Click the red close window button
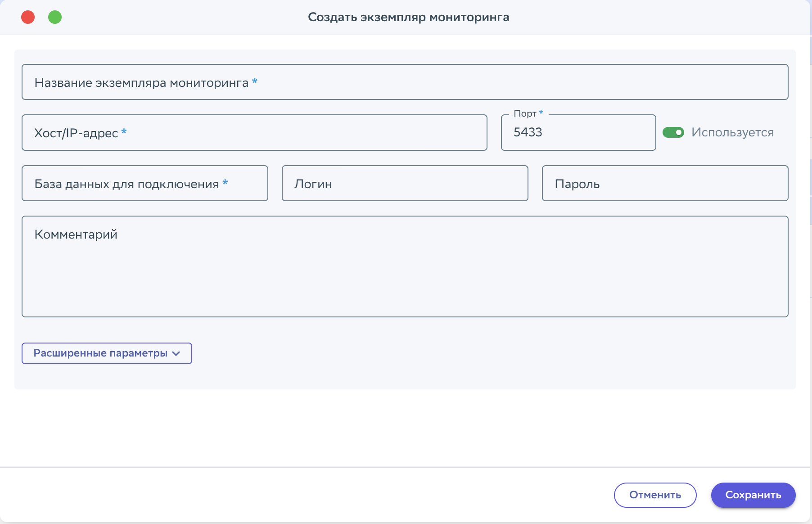812x524 pixels. (28, 17)
